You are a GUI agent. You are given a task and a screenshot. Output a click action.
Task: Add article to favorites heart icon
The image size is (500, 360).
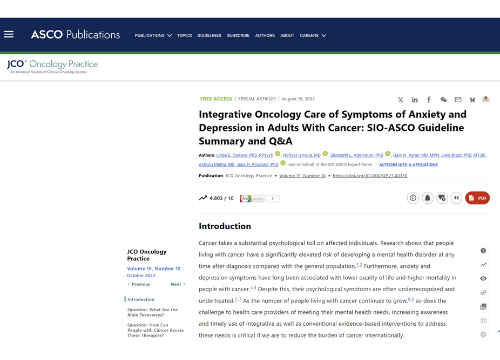click(442, 198)
